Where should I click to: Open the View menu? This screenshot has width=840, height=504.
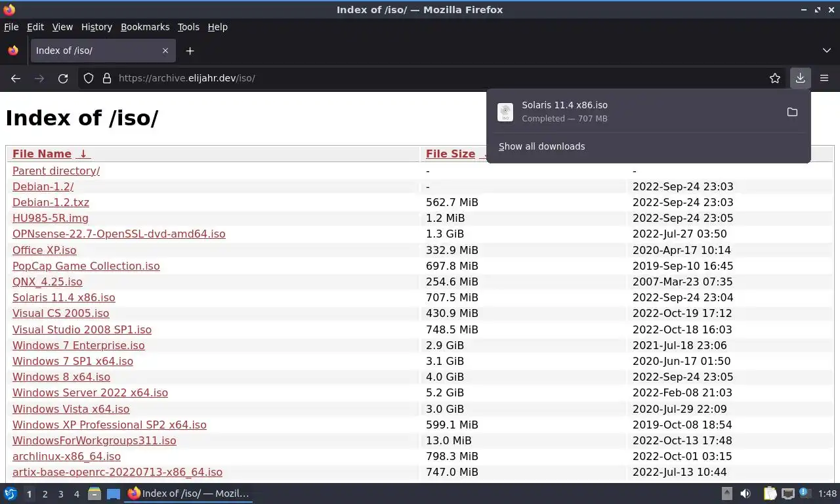pyautogui.click(x=62, y=27)
